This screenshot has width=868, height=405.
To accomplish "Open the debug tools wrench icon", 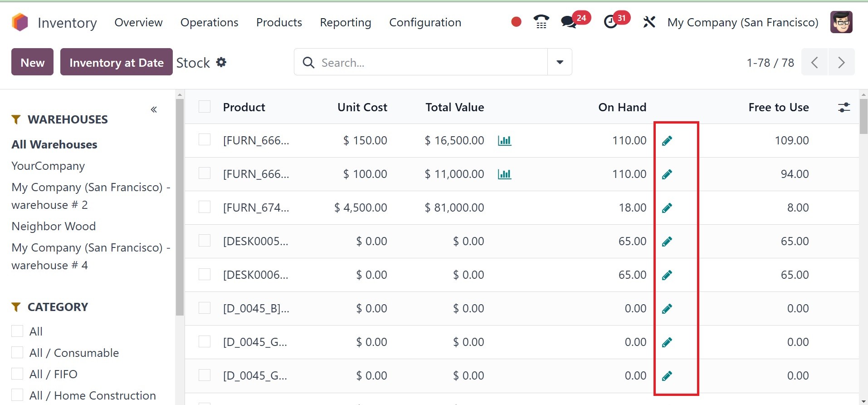I will [649, 22].
